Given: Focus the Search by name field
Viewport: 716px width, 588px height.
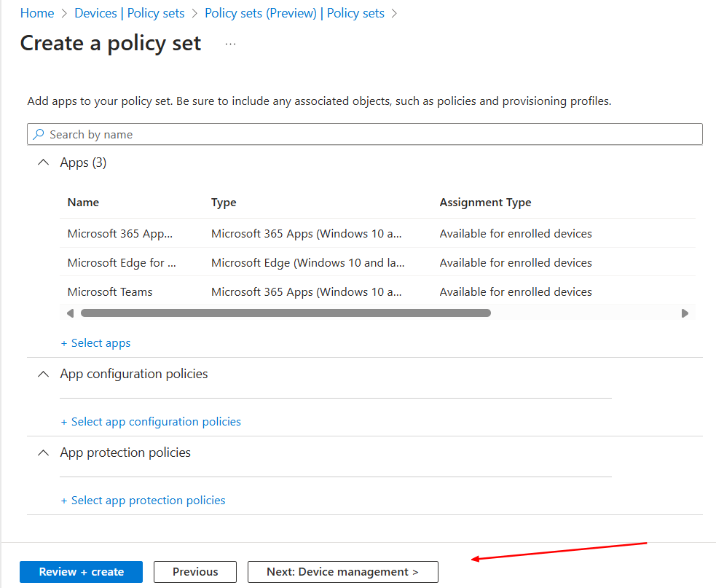Looking at the screenshot, I should click(365, 134).
